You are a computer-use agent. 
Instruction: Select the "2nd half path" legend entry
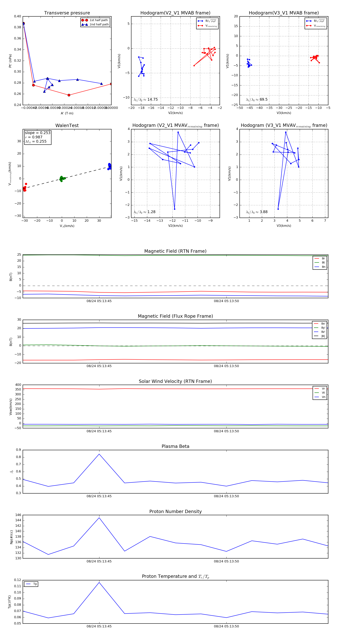(x=95, y=25)
